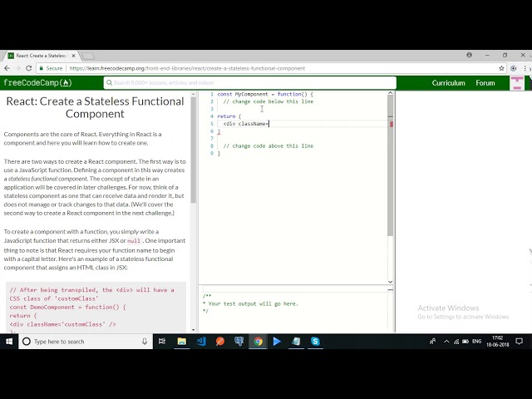This screenshot has height=399, width=532.
Task: Select the React: Create a Stateless tab
Action: point(41,56)
